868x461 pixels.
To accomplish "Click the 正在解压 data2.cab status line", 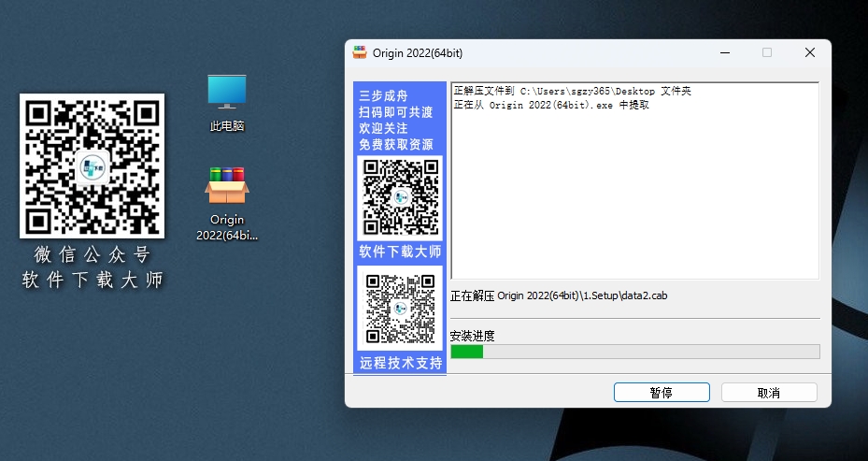I will click(x=559, y=296).
